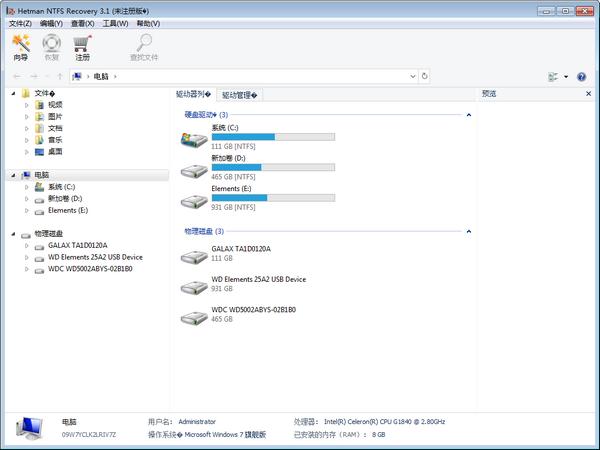Click the view mode icon near help
This screenshot has height=450, width=600.
(x=553, y=76)
